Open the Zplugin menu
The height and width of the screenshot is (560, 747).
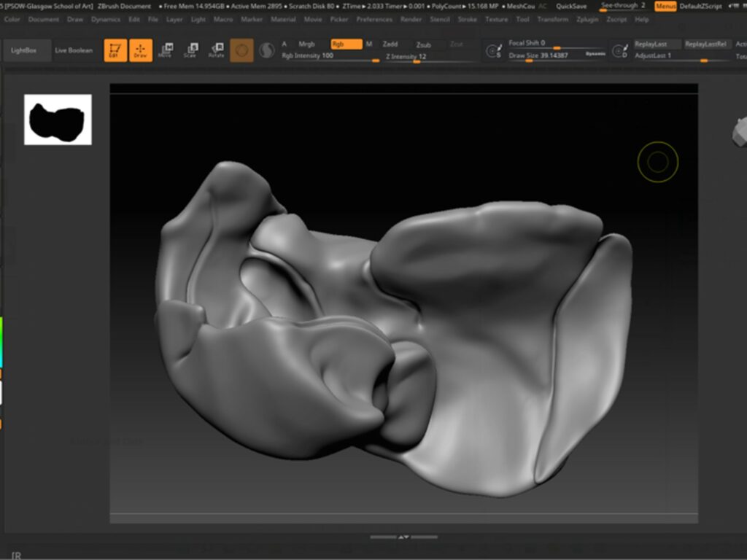point(586,20)
